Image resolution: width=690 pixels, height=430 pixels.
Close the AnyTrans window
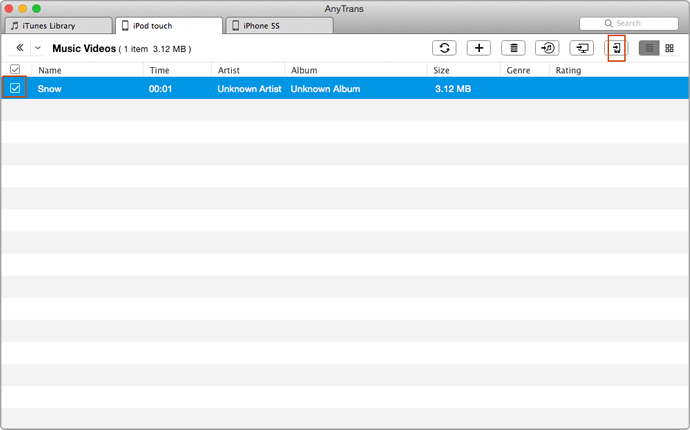point(9,8)
